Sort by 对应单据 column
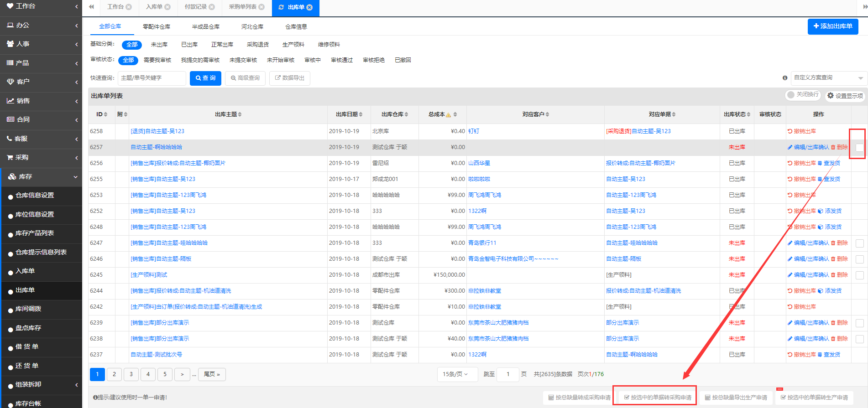 pos(674,114)
